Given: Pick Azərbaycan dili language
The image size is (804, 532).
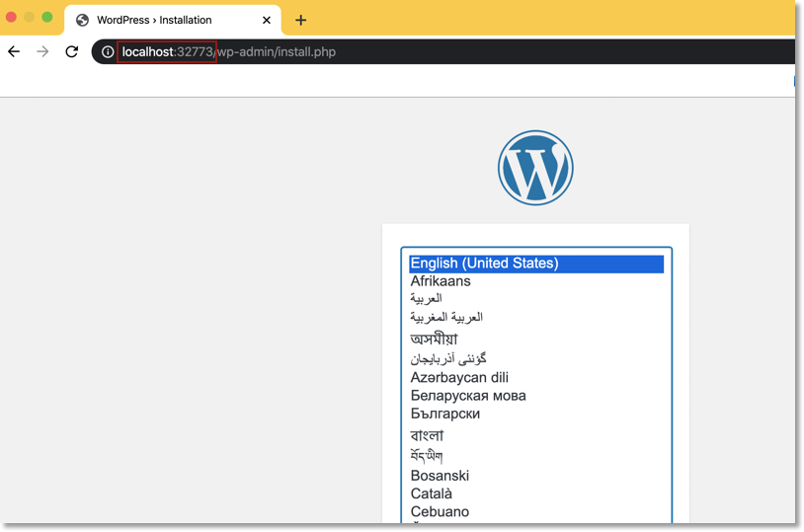Looking at the screenshot, I should [536, 378].
